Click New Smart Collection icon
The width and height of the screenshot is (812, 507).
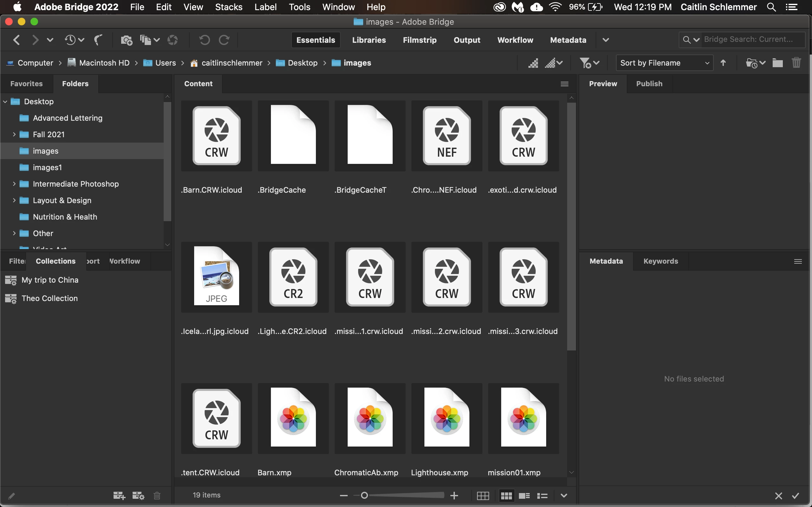(x=138, y=495)
